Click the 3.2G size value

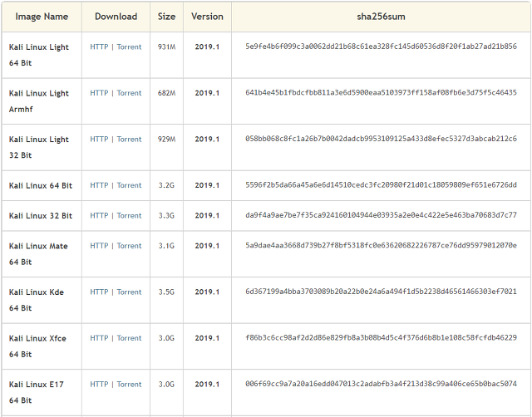click(x=166, y=185)
